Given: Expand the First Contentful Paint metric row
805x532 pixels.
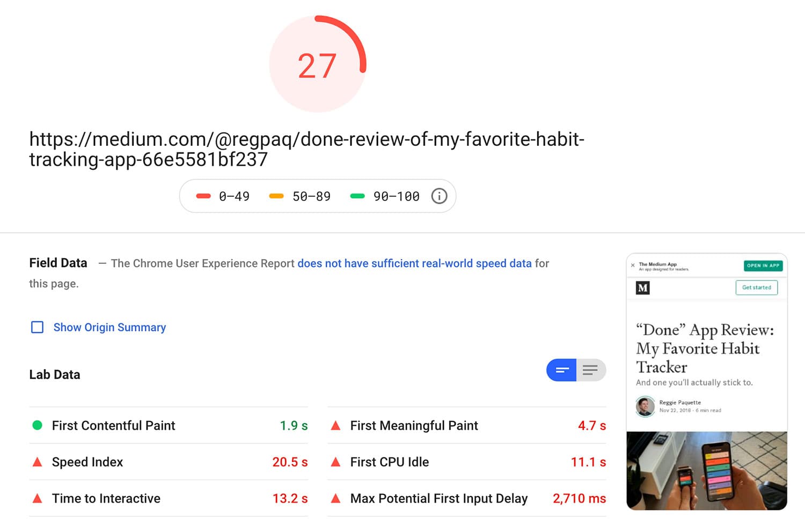Looking at the screenshot, I should pos(169,425).
